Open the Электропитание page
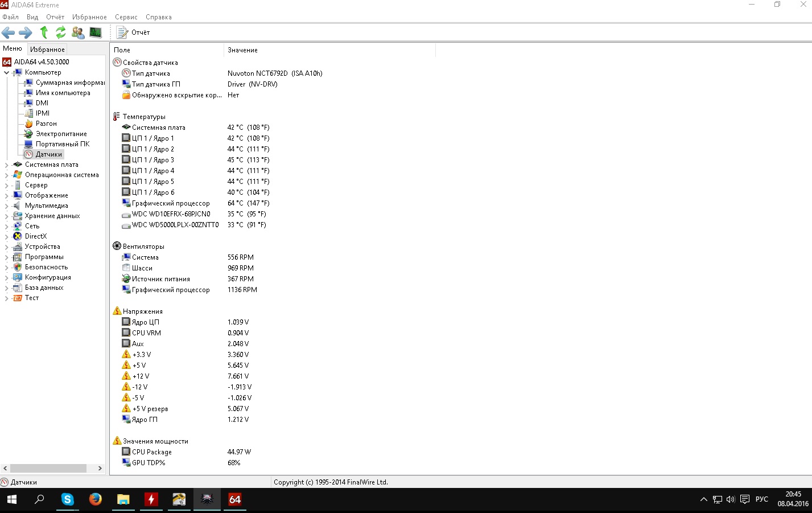This screenshot has width=812, height=513. click(x=61, y=134)
